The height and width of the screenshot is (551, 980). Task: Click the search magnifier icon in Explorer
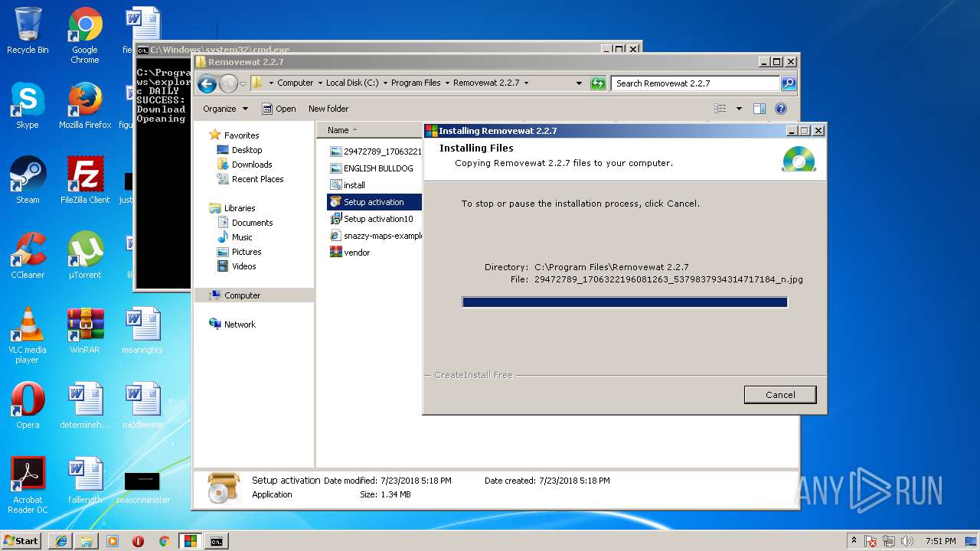[x=788, y=83]
